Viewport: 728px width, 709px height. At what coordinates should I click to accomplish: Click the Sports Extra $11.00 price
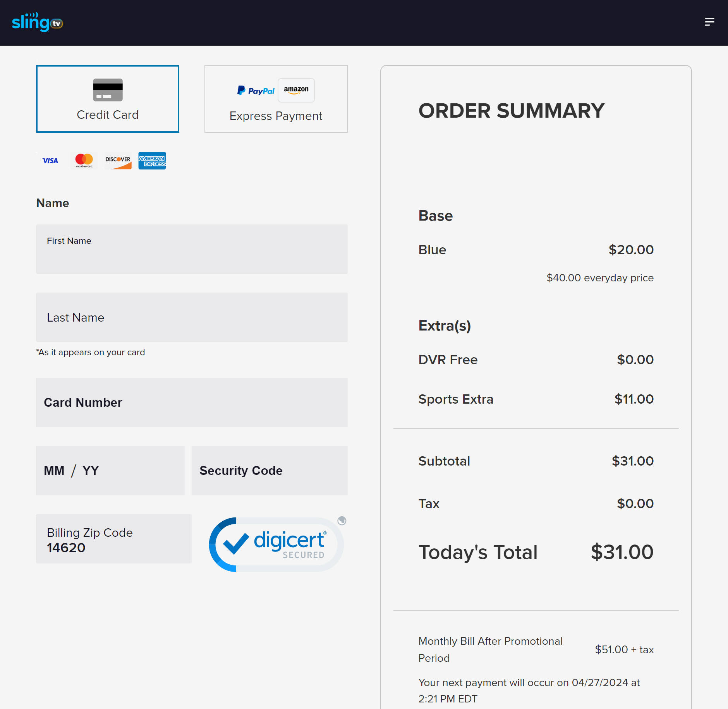coord(634,399)
